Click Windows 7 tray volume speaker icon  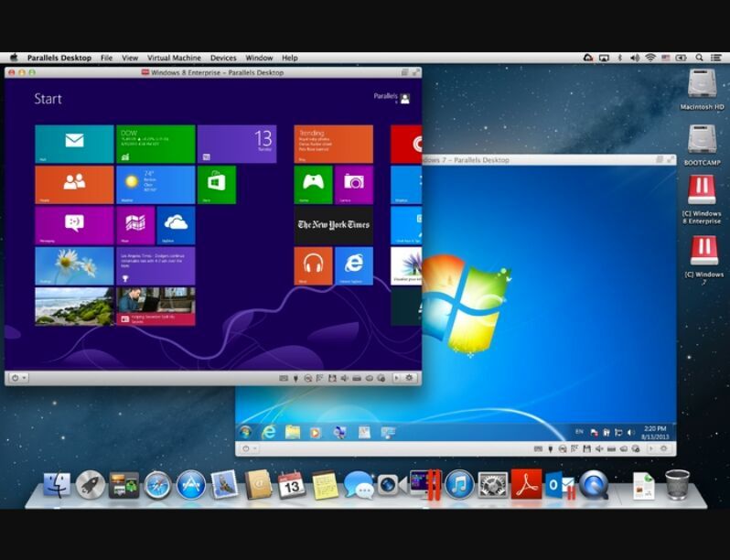tap(630, 433)
